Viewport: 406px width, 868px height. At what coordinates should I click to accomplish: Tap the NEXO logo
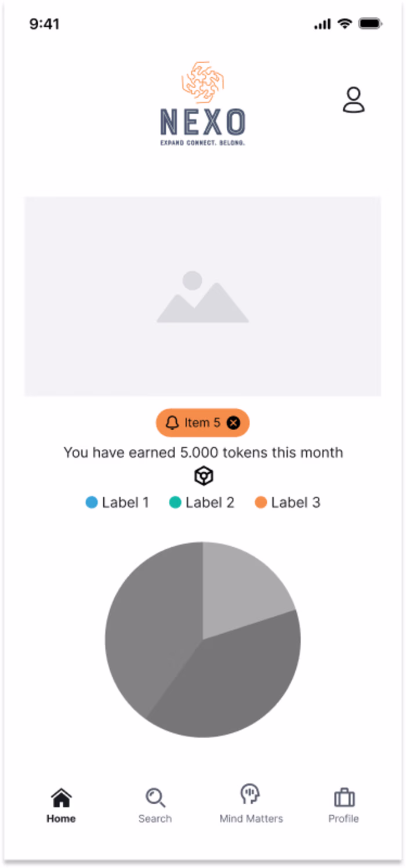coord(203,103)
